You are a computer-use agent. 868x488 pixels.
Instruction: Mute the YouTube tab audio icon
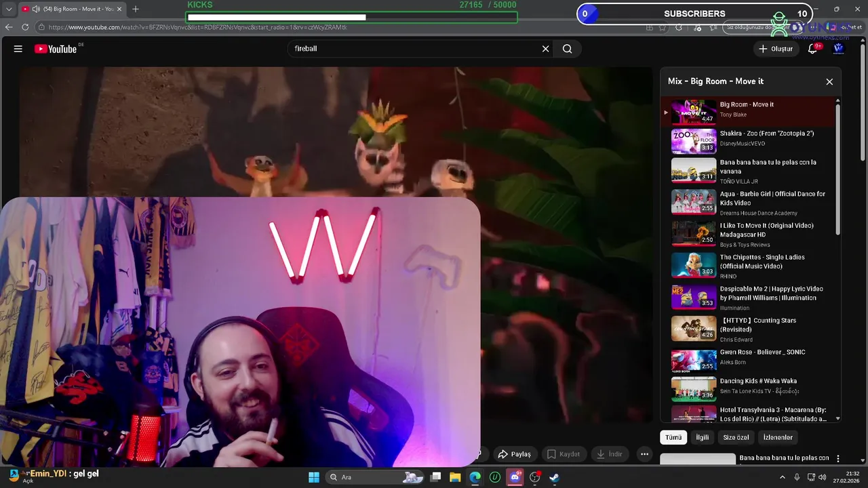point(36,9)
